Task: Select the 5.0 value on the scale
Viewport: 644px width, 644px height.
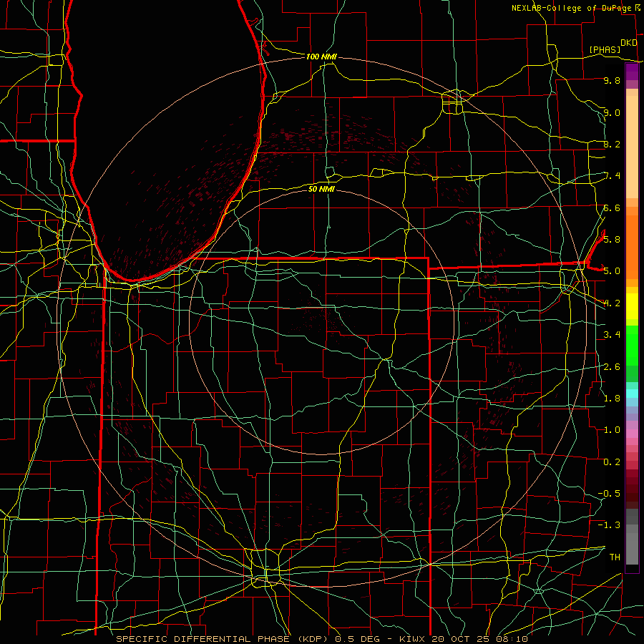Action: point(612,271)
